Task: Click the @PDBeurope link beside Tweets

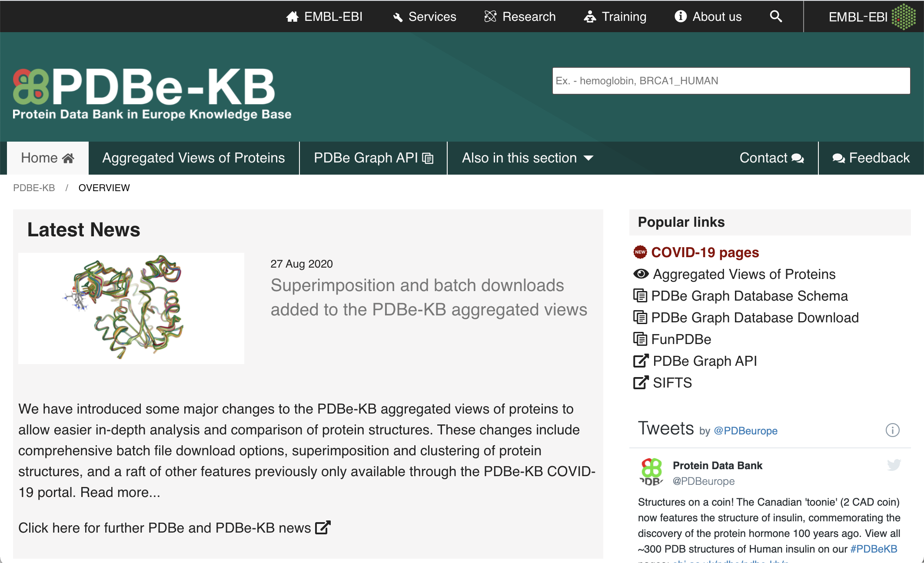Action: pos(745,431)
